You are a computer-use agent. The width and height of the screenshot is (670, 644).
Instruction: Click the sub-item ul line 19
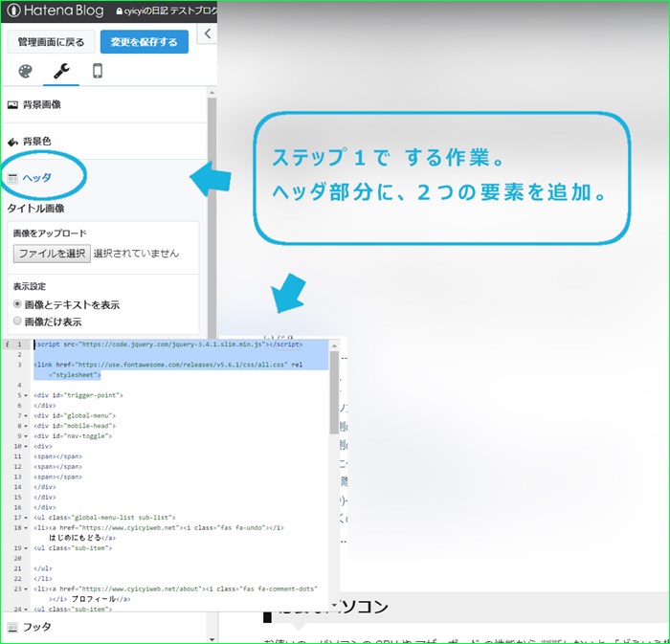73,548
